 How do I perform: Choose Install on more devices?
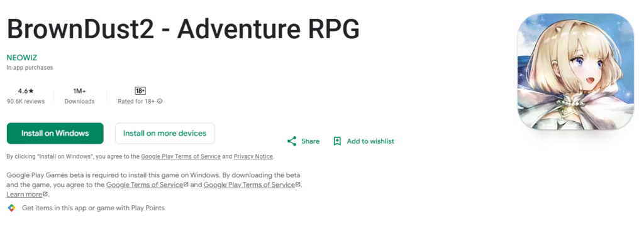point(165,134)
